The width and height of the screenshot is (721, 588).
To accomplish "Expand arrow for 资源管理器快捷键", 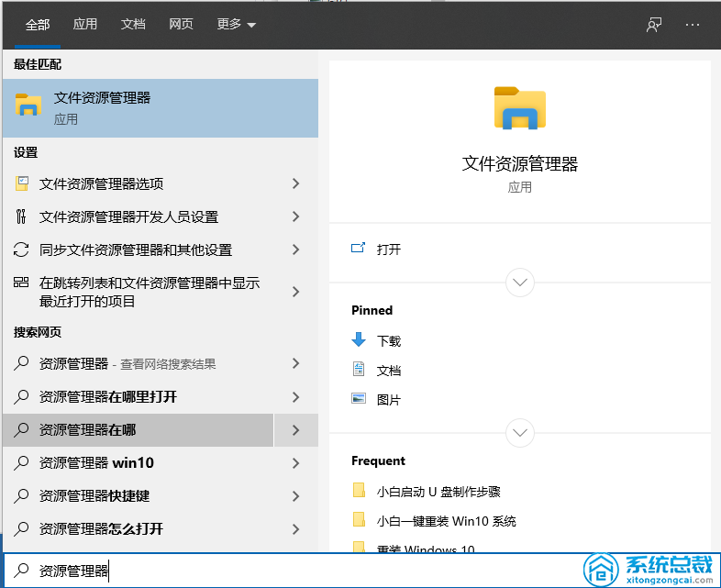I will tap(296, 496).
